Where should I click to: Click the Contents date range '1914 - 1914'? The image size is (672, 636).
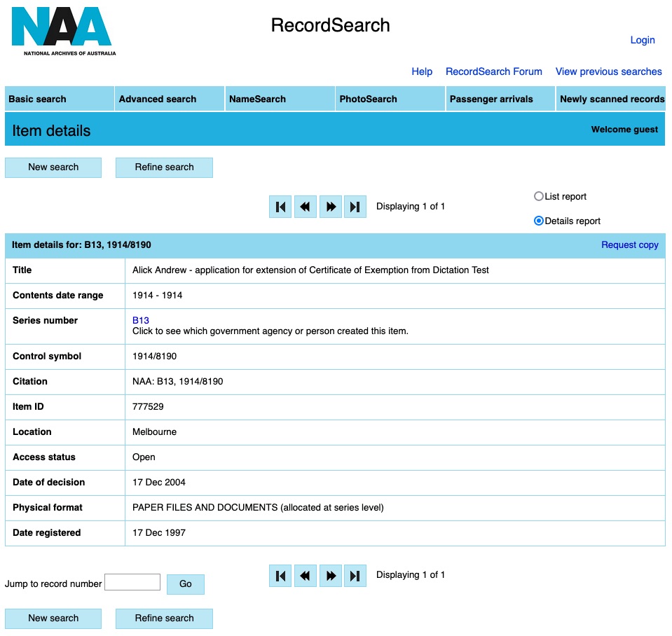pos(157,295)
